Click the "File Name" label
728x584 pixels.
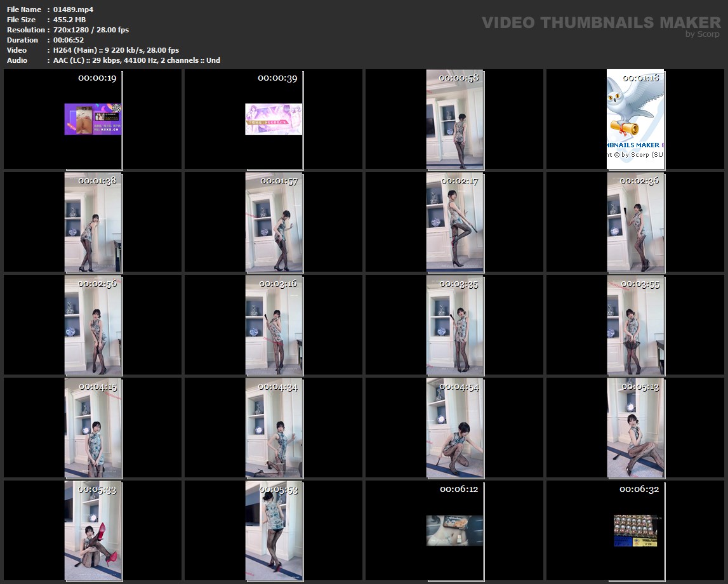(x=24, y=10)
